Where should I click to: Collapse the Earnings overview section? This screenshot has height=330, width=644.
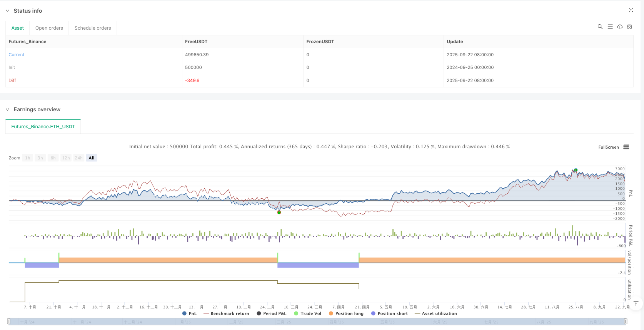click(7, 109)
